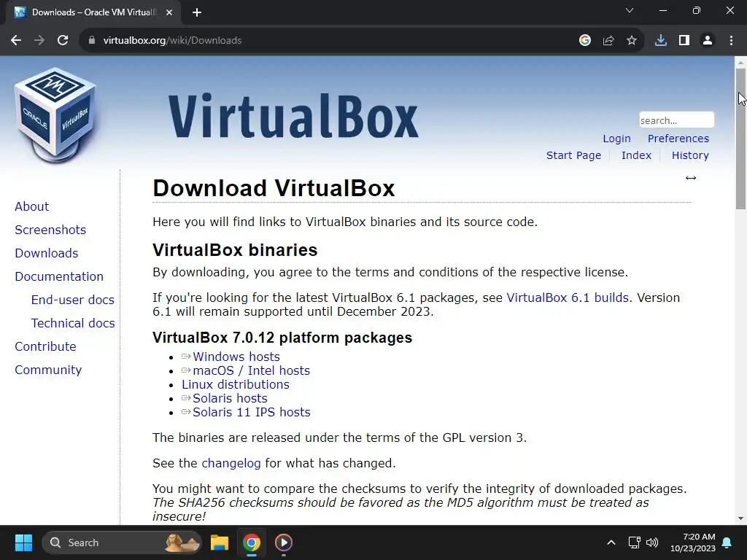Open Community in the sidebar
747x560 pixels.
click(48, 370)
